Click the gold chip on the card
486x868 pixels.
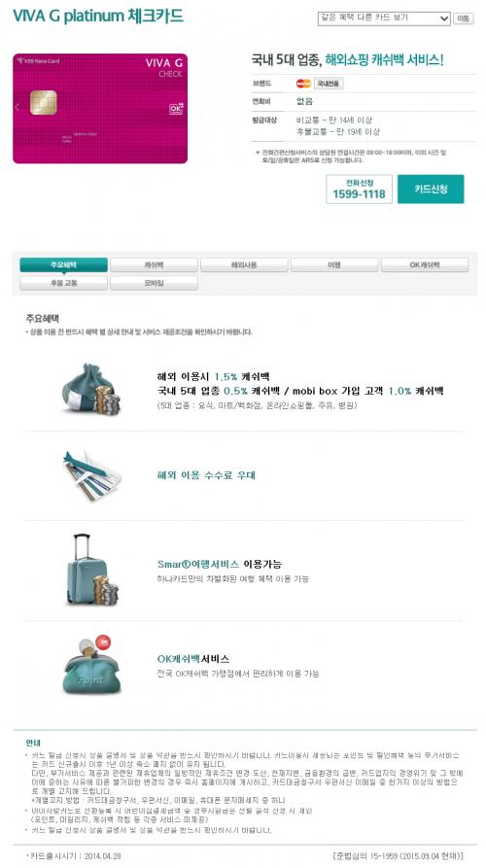pyautogui.click(x=43, y=102)
